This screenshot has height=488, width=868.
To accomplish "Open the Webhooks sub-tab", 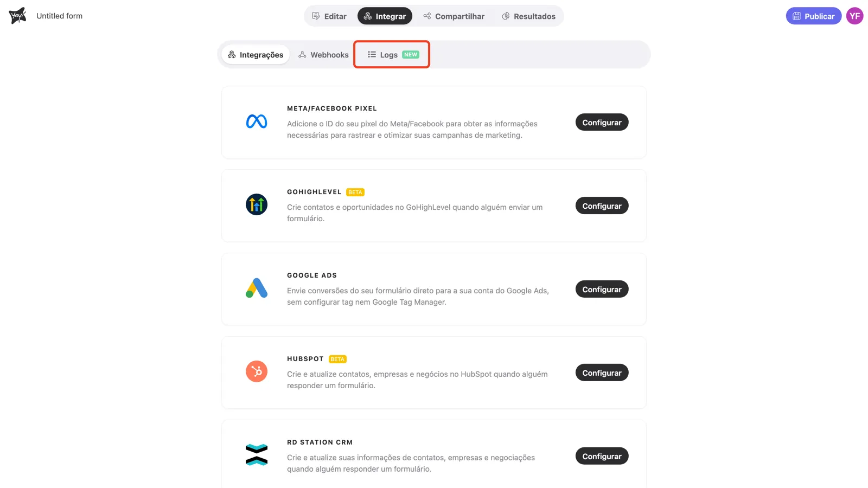I will coord(323,55).
